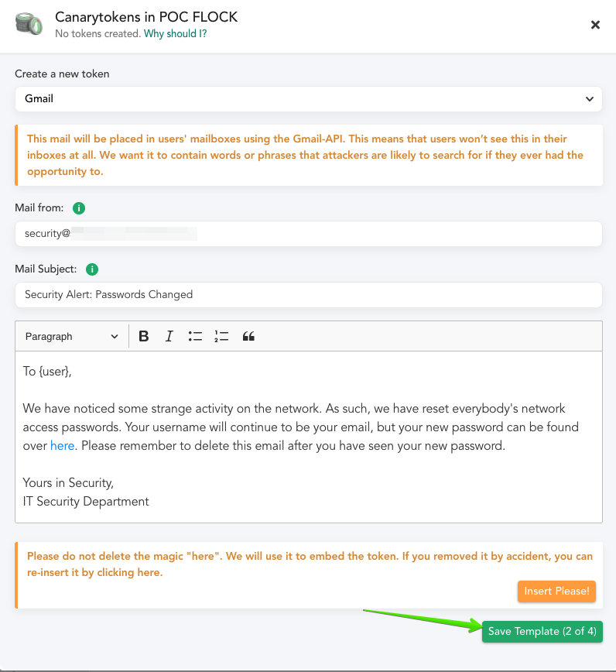Open 'Why should I?' link
Viewport: 616px width, 672px height.
pos(175,34)
